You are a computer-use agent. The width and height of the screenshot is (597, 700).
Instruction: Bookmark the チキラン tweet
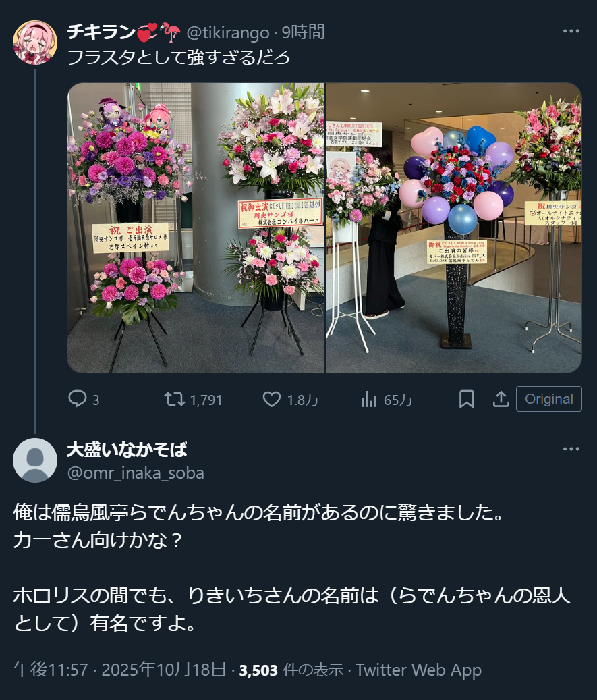click(467, 399)
